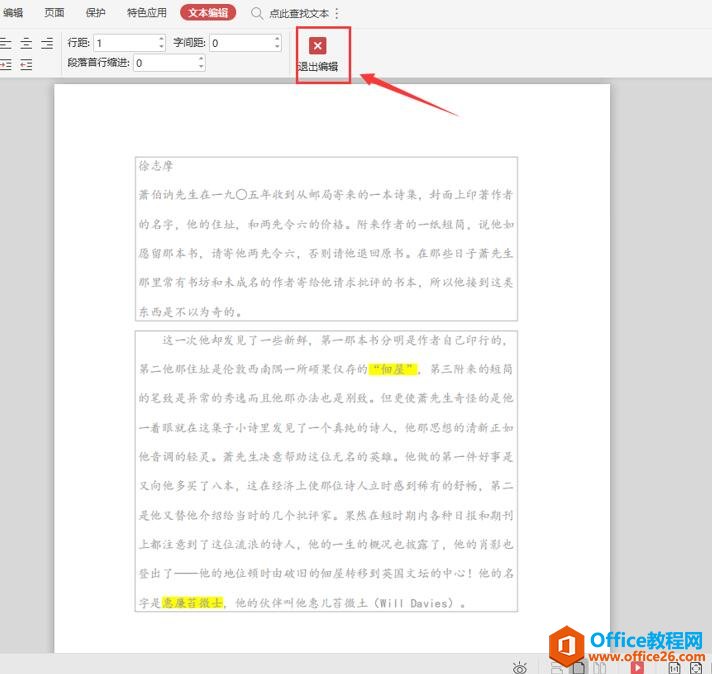Switch to two-page view in status bar
Screen dimensions: 712x674
click(x=599, y=668)
